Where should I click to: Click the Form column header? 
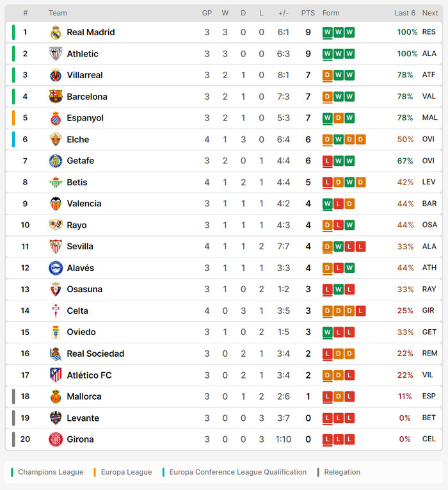pos(331,13)
